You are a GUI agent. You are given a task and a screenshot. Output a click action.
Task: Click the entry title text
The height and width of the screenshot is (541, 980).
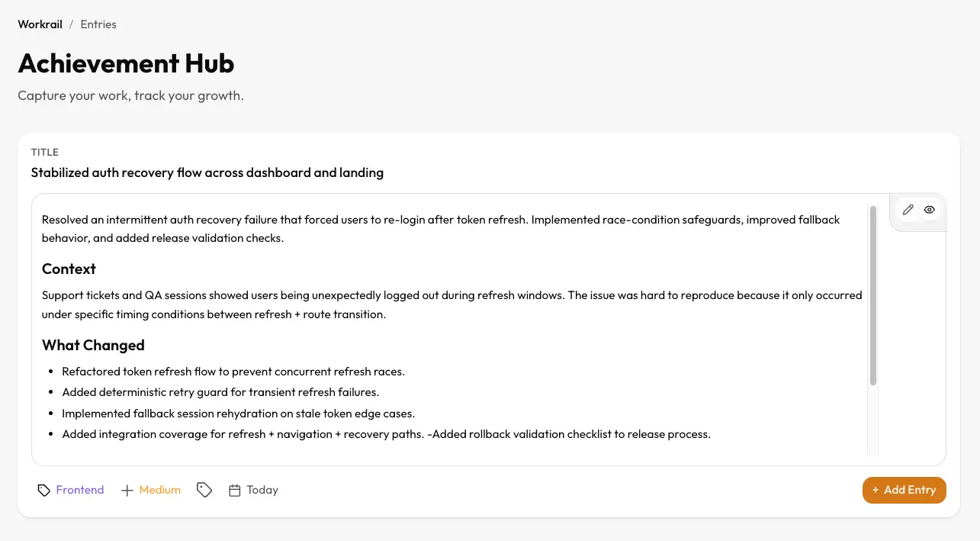coord(207,172)
